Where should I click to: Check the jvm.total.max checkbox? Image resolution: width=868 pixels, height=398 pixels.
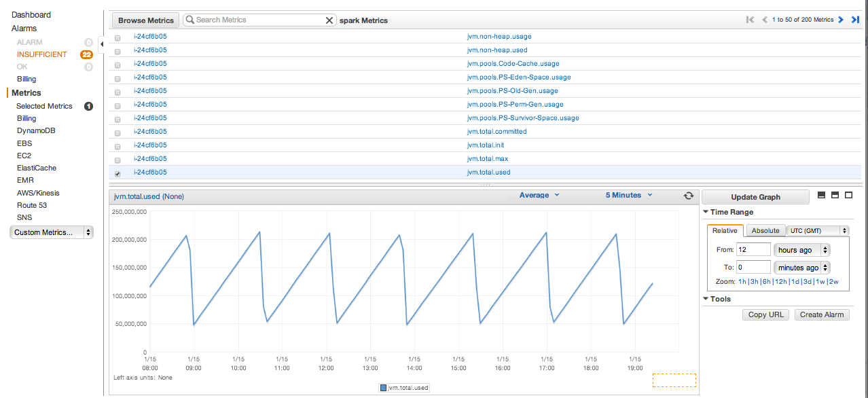(x=117, y=160)
